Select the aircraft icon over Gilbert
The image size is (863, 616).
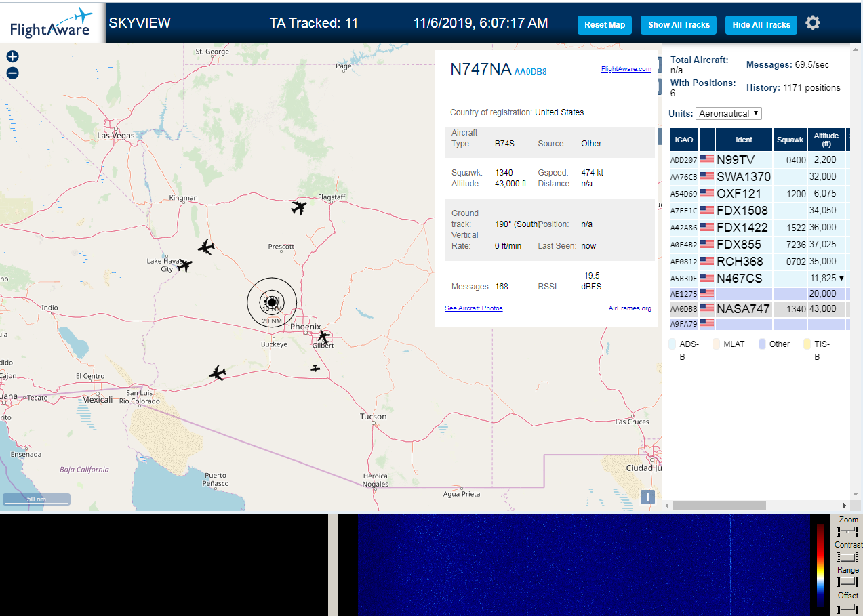[323, 336]
